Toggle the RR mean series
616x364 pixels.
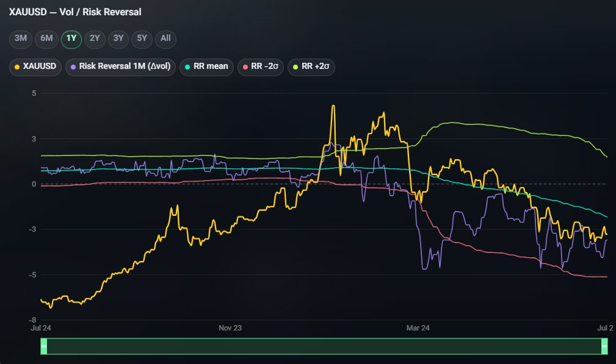[206, 66]
